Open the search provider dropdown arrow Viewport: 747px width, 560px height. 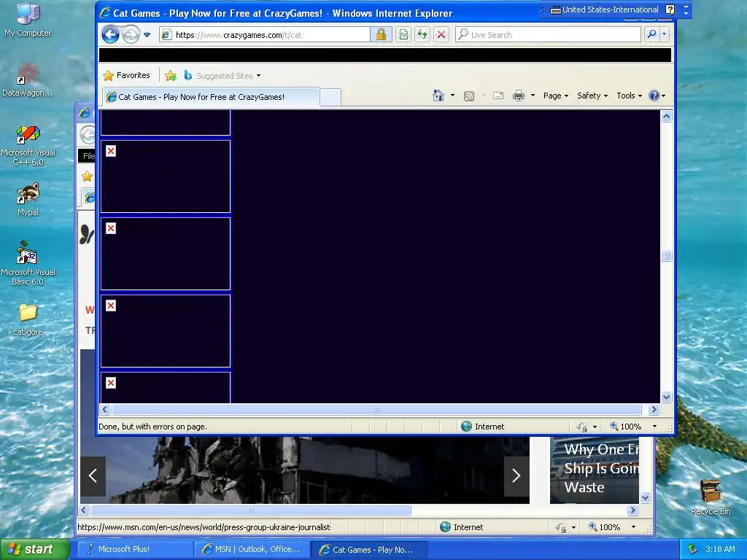pyautogui.click(x=664, y=34)
